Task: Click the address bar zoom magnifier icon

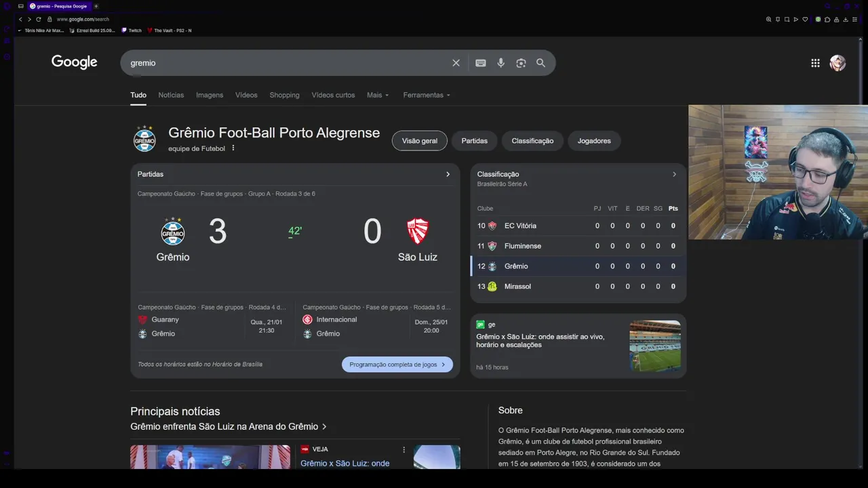Action: click(x=768, y=20)
